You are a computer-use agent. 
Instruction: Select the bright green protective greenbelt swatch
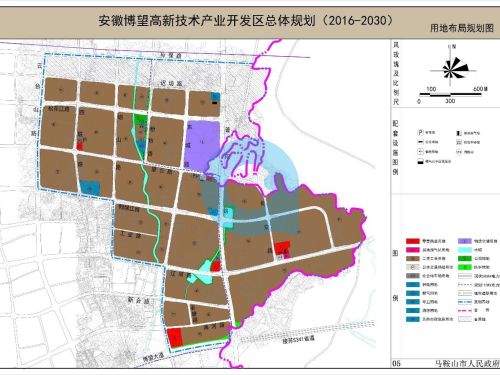point(465,267)
